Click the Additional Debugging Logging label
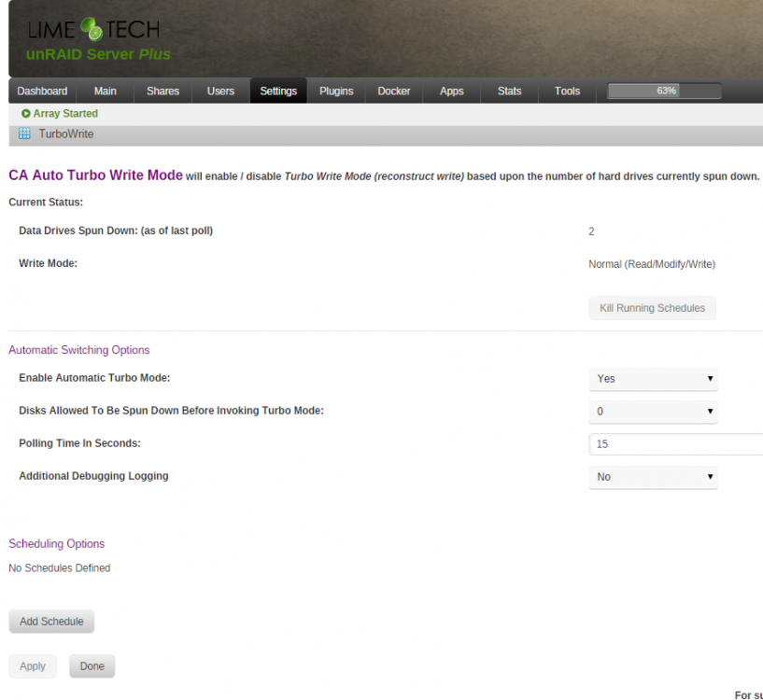The width and height of the screenshot is (763, 700). [x=94, y=476]
